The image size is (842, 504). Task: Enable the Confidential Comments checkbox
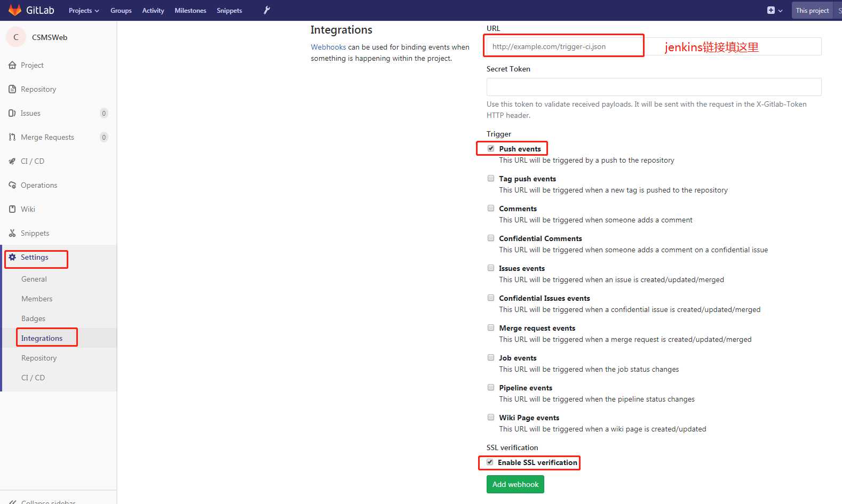point(491,238)
